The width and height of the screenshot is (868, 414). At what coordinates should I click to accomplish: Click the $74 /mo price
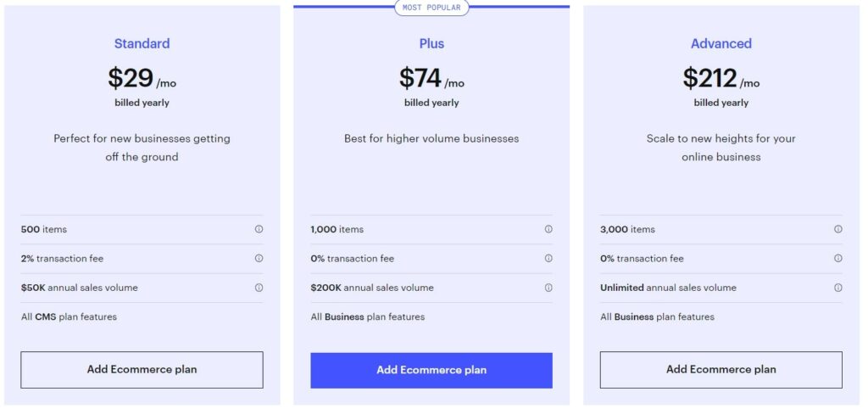click(x=431, y=78)
